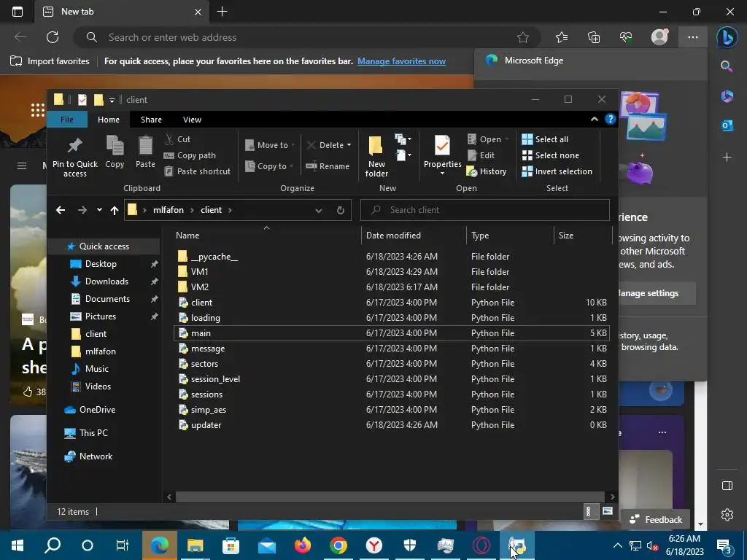Click Feedback button in Edge

(x=656, y=519)
